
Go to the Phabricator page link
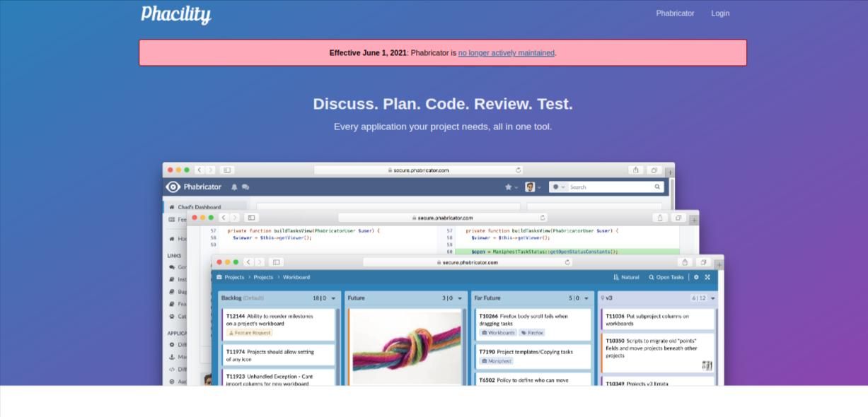(x=675, y=13)
